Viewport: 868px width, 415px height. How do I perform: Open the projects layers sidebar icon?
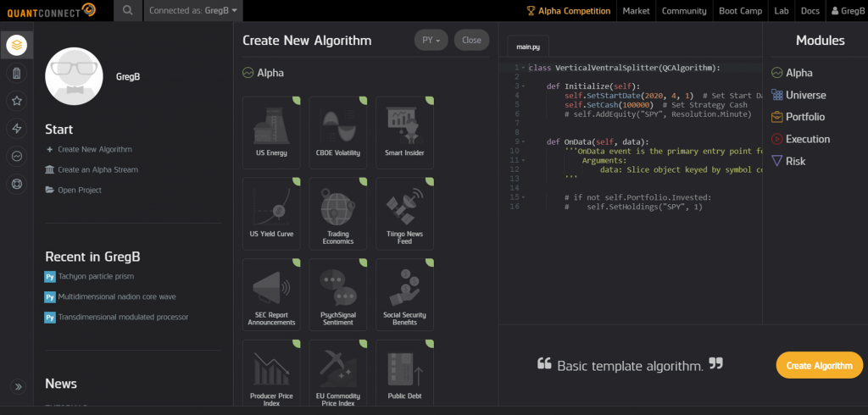coord(17,45)
